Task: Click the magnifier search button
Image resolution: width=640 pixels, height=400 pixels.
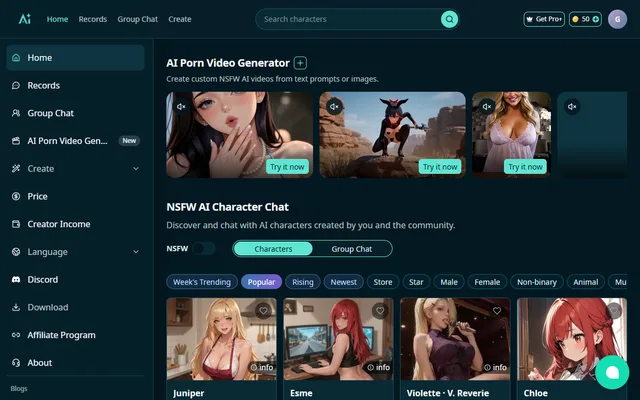Action: [449, 19]
